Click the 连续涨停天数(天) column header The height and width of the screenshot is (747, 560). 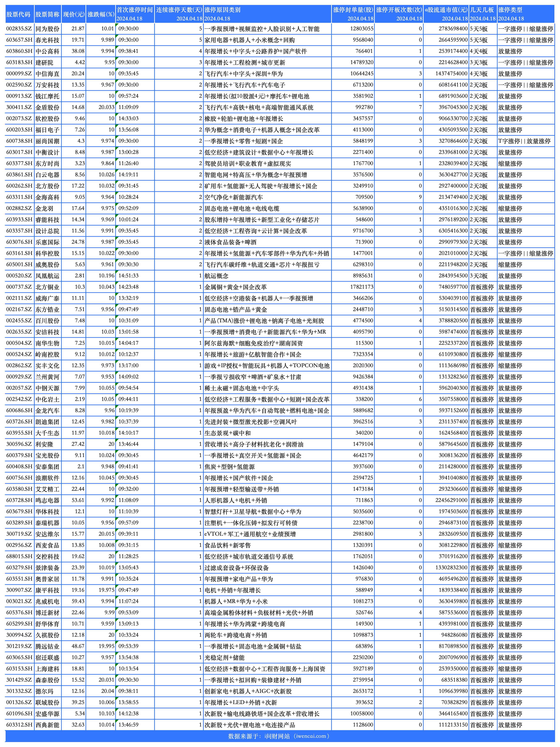pyautogui.click(x=179, y=14)
